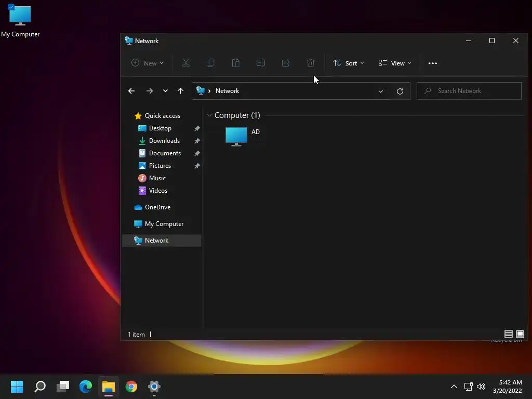Click the Search Network field

(469, 91)
